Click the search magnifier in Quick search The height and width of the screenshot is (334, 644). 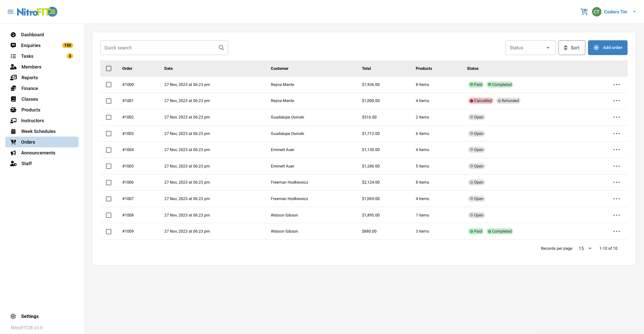(221, 47)
